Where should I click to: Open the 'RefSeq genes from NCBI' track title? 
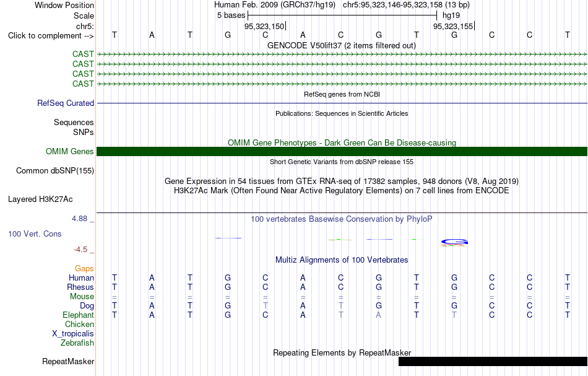[x=342, y=94]
